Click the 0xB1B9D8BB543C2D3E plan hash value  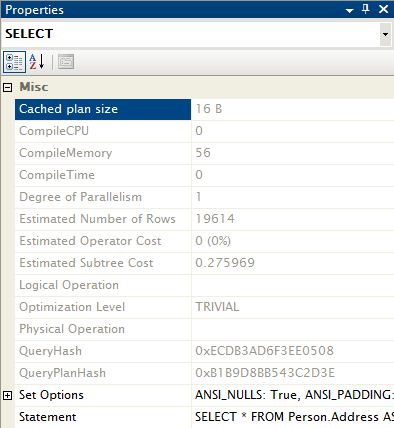(265, 373)
